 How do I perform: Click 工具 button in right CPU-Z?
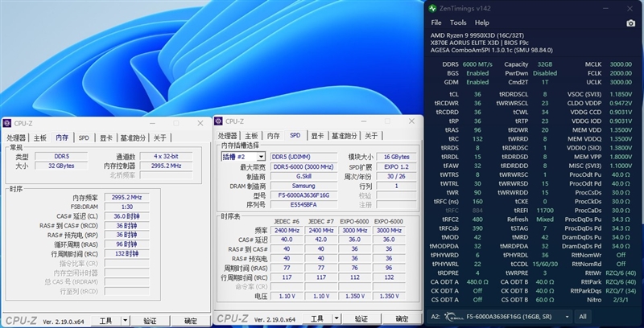[317, 318]
